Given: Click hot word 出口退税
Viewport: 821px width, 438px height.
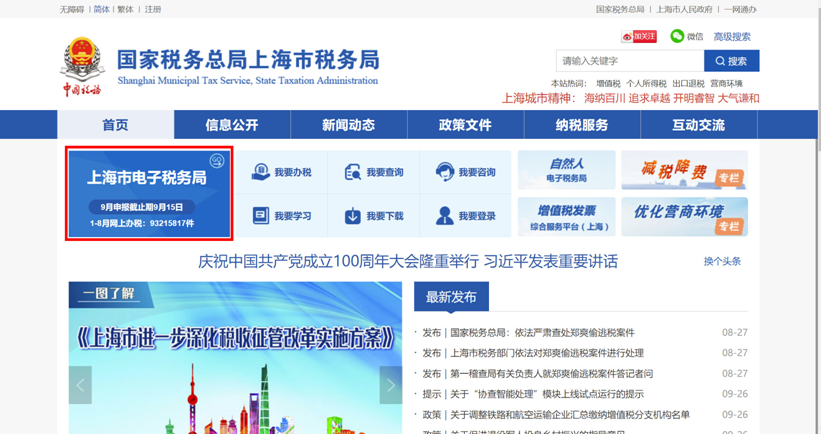Looking at the screenshot, I should [x=688, y=83].
